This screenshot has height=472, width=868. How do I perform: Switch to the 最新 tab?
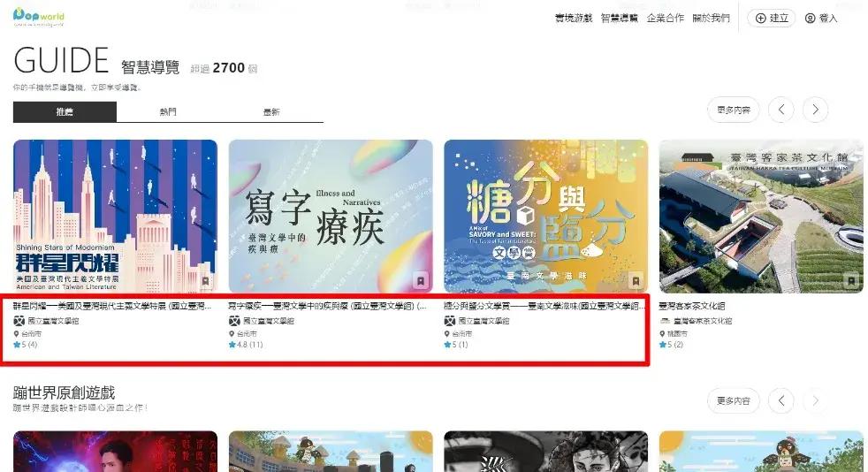tap(271, 112)
